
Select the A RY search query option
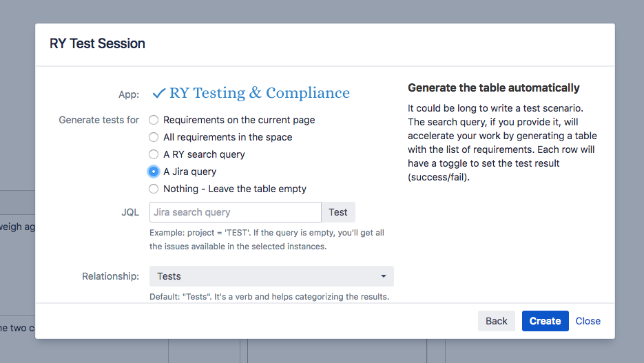[x=154, y=154]
